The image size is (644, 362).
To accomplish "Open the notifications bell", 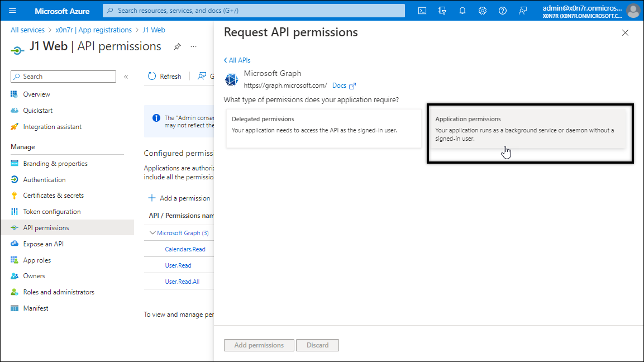I will (x=462, y=11).
